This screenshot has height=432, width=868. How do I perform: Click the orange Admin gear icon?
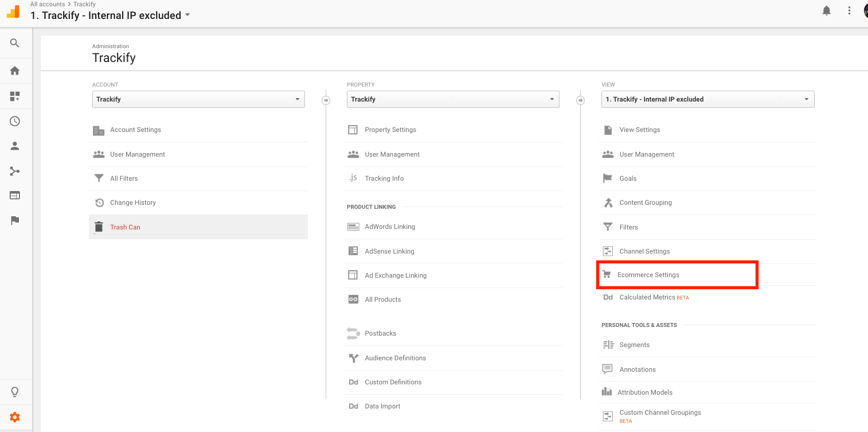click(15, 417)
